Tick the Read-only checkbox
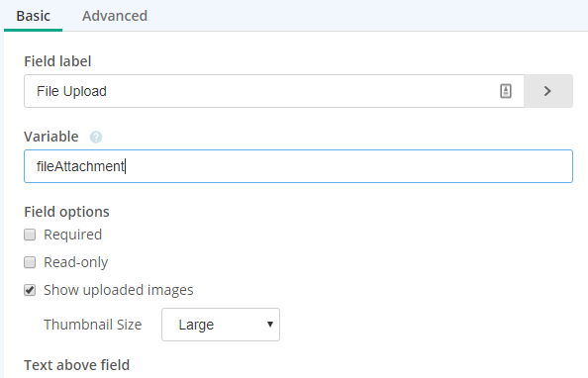Image resolution: width=588 pixels, height=378 pixels. pos(30,262)
